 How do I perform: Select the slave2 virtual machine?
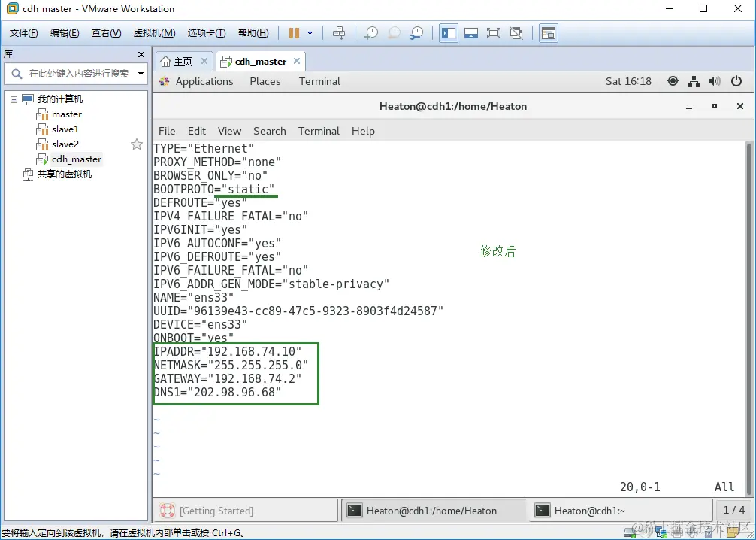[65, 144]
